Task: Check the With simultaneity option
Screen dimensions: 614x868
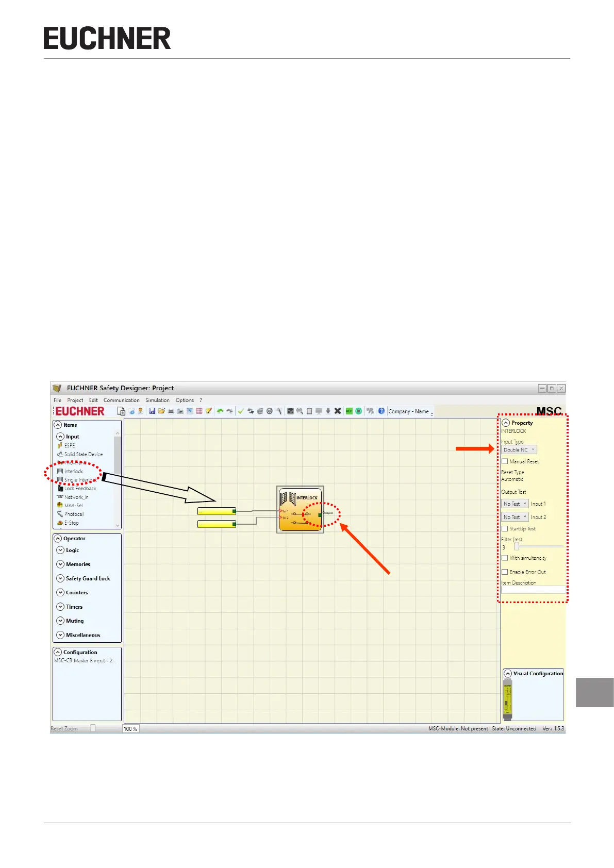Action: (x=505, y=558)
